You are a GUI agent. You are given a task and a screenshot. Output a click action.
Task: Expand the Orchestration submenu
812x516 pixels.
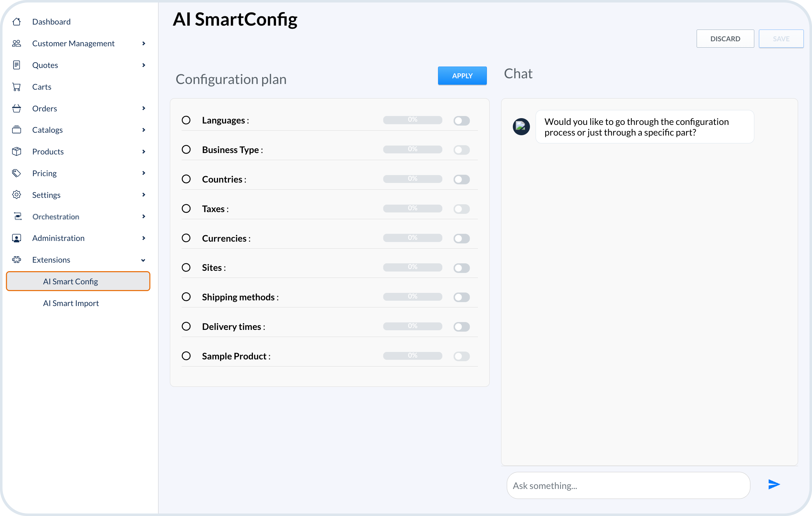[144, 216]
